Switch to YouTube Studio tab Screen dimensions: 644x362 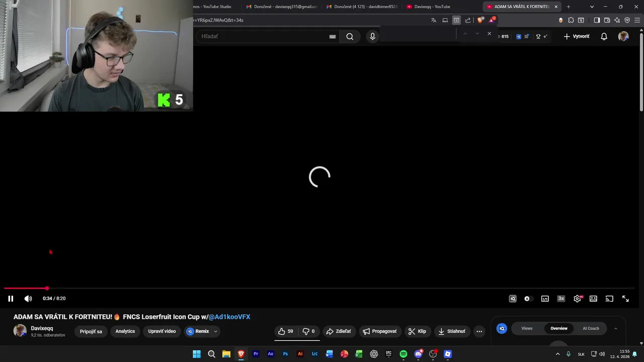[x=214, y=7]
